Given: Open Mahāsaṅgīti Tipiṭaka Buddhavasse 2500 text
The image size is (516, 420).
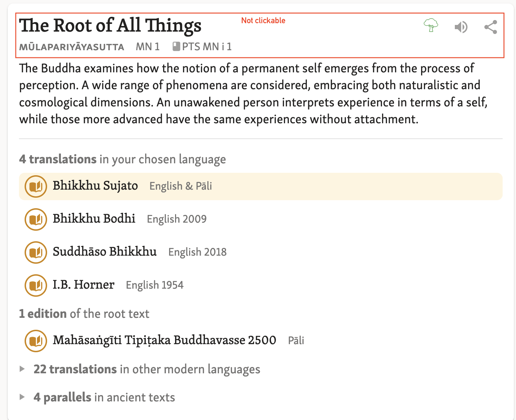Looking at the screenshot, I should 261,341.
